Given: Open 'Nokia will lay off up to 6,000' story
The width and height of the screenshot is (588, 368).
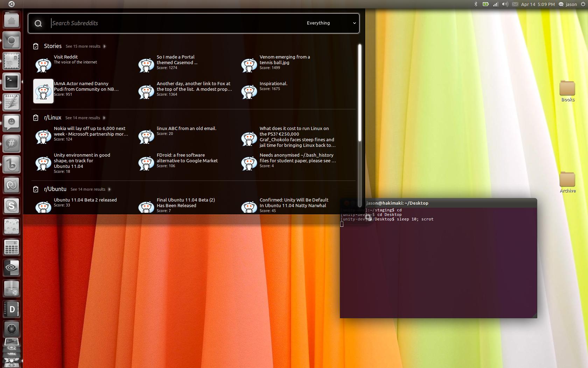Looking at the screenshot, I should [x=81, y=136].
